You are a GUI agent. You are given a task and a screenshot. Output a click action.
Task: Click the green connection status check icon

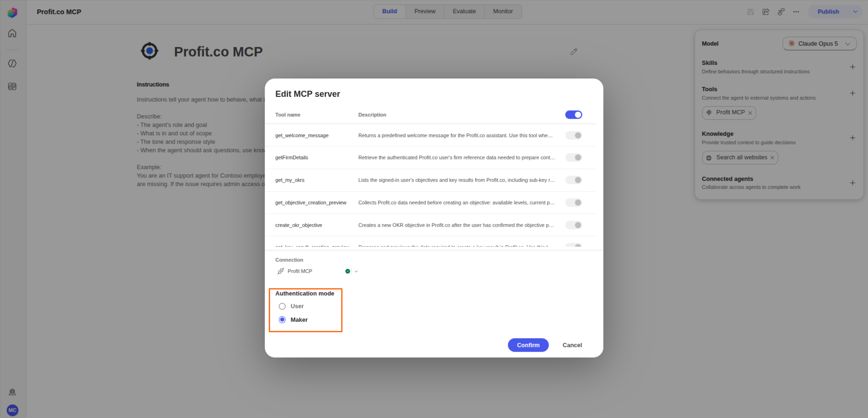point(347,271)
